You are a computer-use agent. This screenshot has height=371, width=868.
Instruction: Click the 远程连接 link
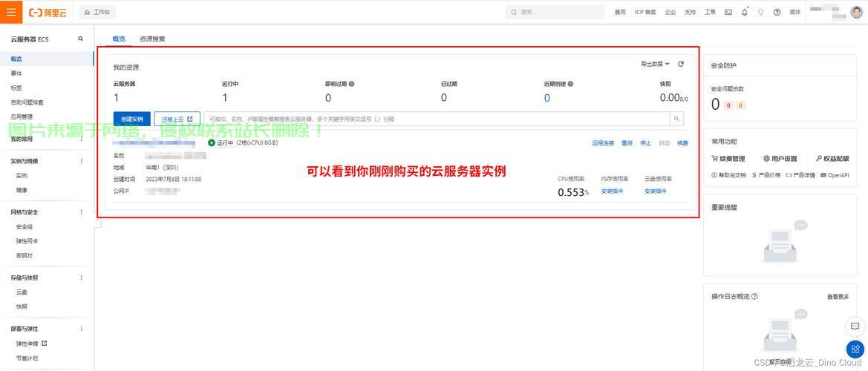tap(603, 143)
